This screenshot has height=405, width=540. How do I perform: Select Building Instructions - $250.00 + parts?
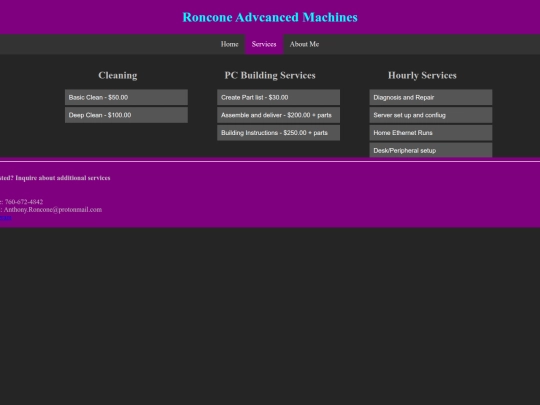(x=278, y=133)
